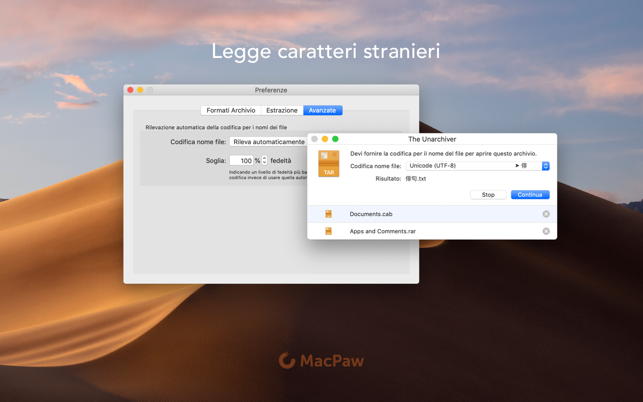Image resolution: width=643 pixels, height=402 pixels.
Task: Click archive icon beside Documents.cab
Action: (x=328, y=214)
